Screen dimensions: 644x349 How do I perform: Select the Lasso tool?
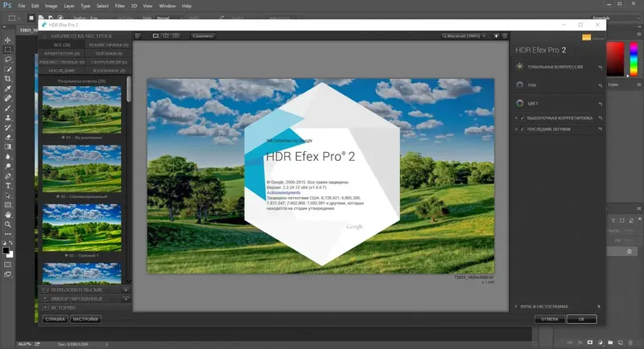pos(8,60)
